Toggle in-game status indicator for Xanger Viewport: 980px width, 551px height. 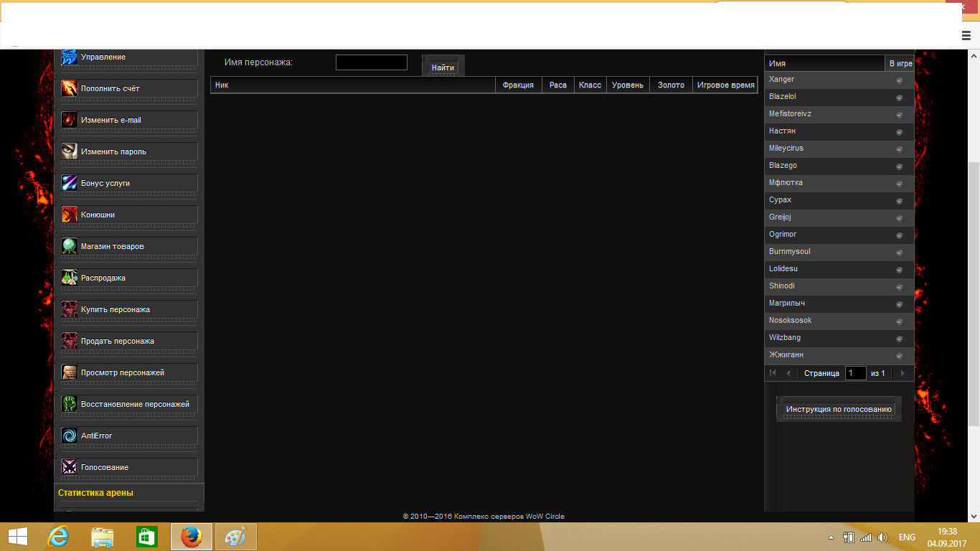click(x=899, y=80)
